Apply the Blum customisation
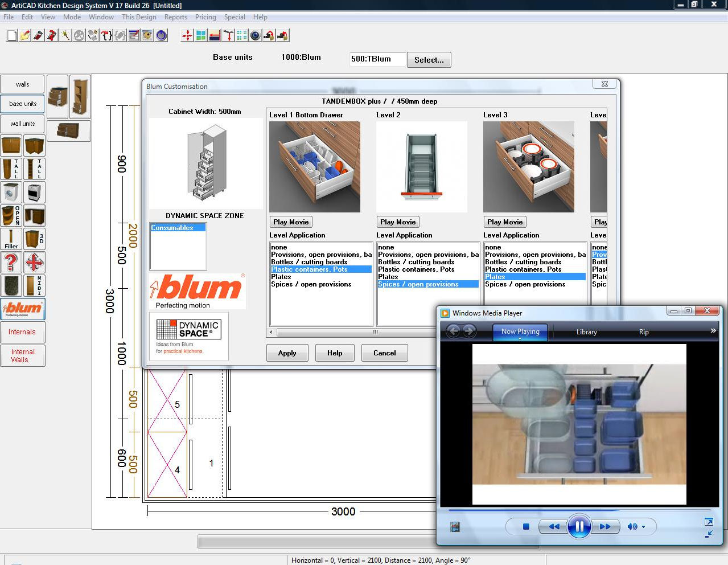The width and height of the screenshot is (728, 565). (287, 353)
